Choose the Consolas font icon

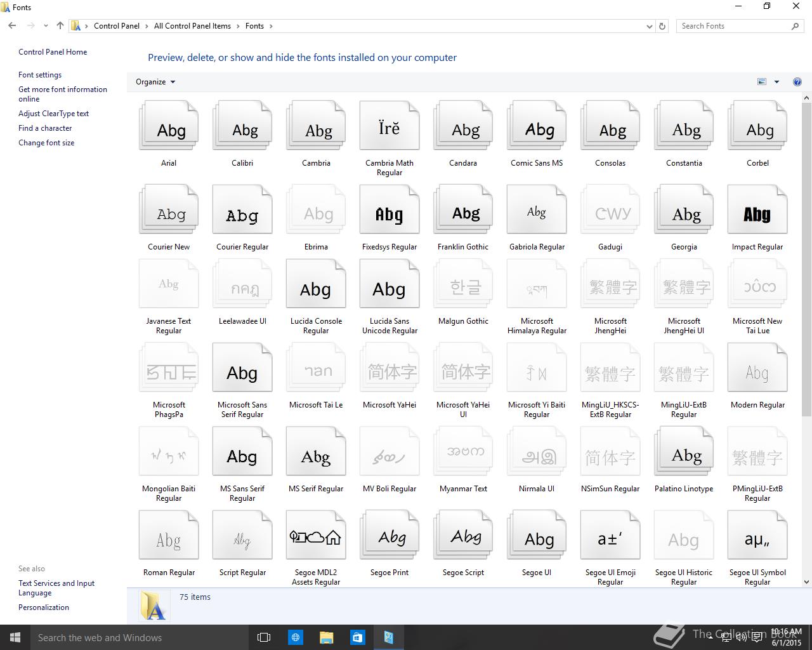610,126
